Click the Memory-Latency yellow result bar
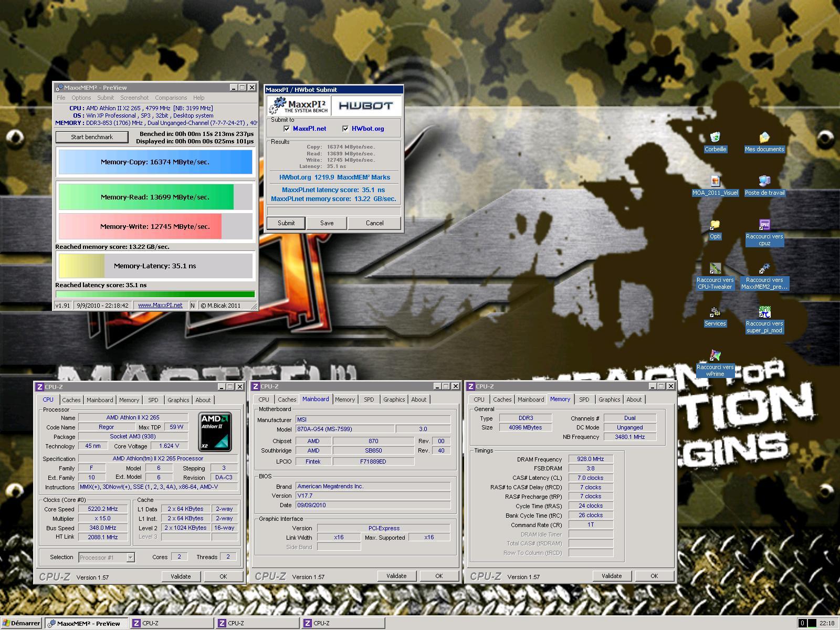Screen dimensions: 840x630 click(155, 266)
